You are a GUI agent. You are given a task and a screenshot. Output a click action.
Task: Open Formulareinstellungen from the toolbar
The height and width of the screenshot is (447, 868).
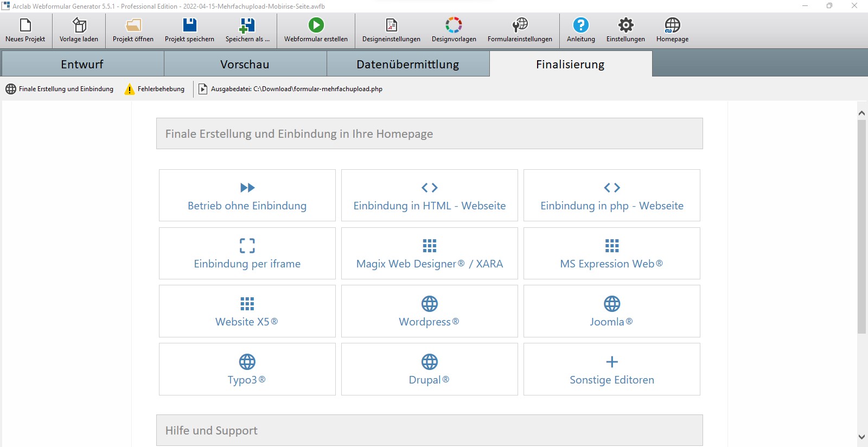[520, 25]
